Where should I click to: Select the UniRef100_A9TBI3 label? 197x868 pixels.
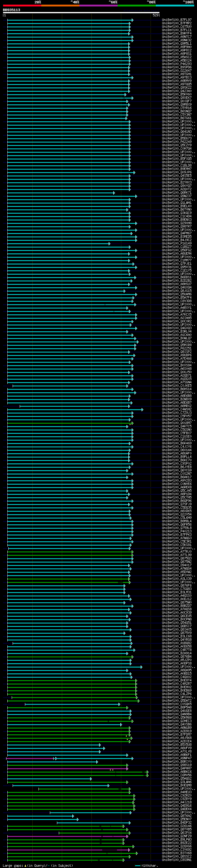tap(177, 78)
